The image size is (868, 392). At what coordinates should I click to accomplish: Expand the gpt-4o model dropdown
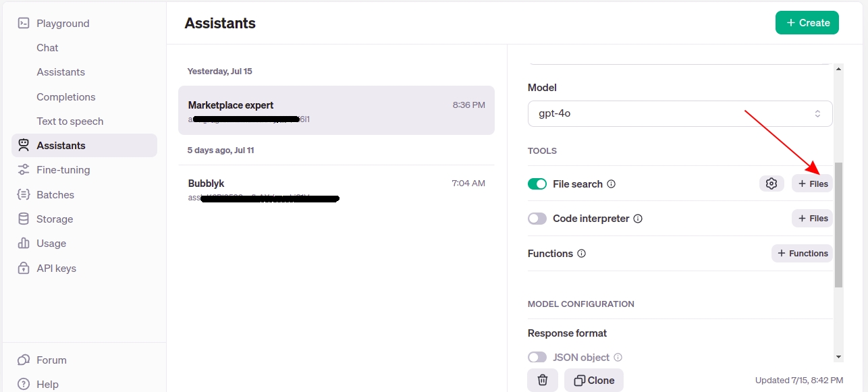[680, 113]
